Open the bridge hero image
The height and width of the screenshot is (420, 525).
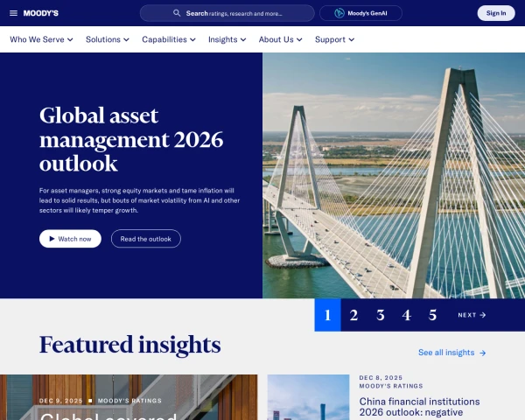394,176
